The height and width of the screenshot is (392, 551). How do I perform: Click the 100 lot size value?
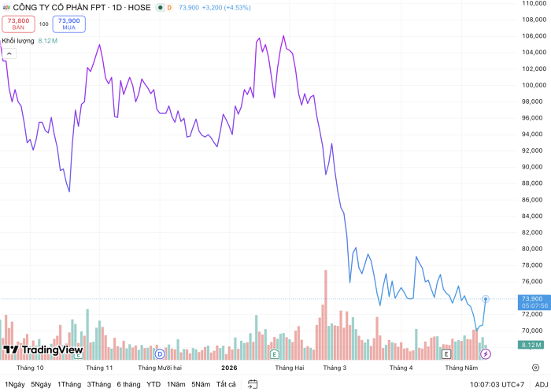coord(43,24)
